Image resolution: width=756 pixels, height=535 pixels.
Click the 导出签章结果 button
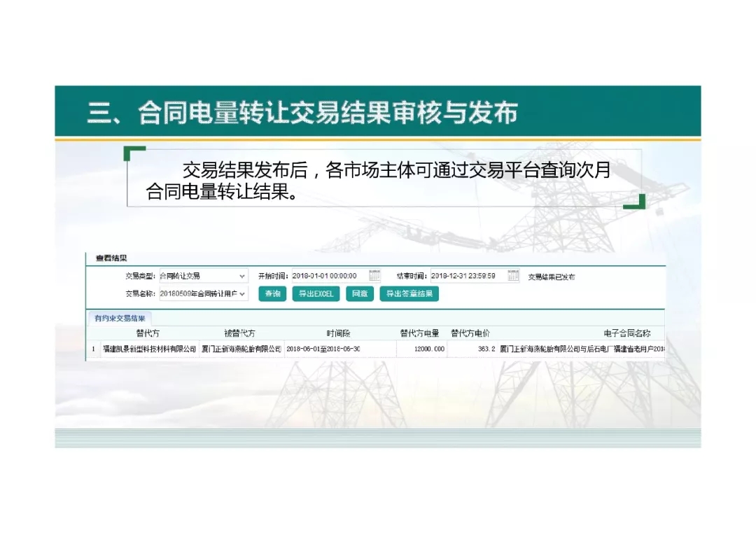(x=409, y=294)
